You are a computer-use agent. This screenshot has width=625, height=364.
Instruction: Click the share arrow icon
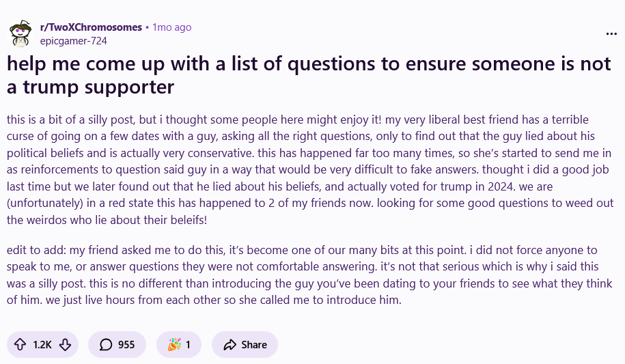tap(230, 345)
